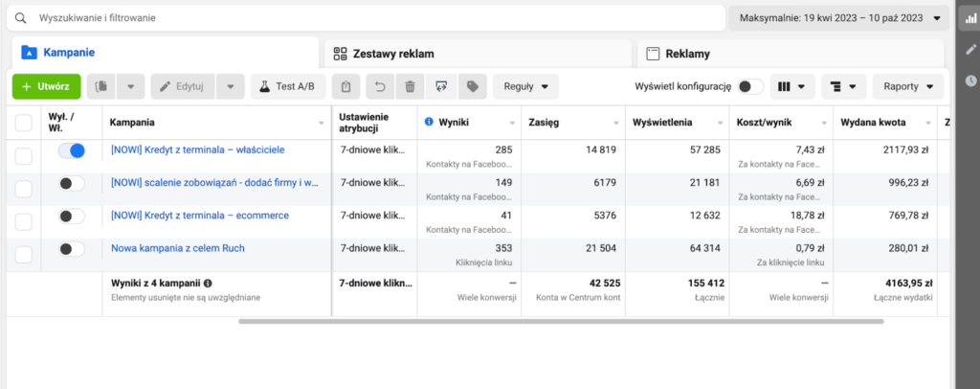Expand the Reguły dropdown menu
This screenshot has height=389, width=980.
(526, 86)
